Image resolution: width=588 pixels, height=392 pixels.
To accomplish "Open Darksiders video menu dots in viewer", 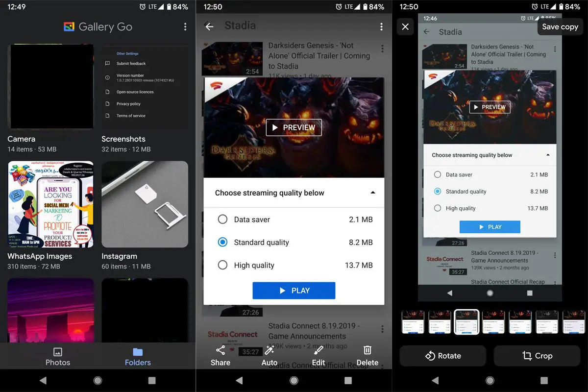I will tap(382, 49).
